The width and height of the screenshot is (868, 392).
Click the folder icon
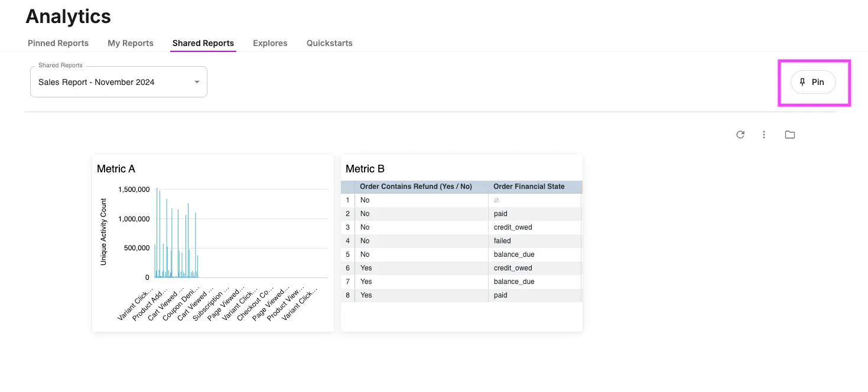point(790,135)
